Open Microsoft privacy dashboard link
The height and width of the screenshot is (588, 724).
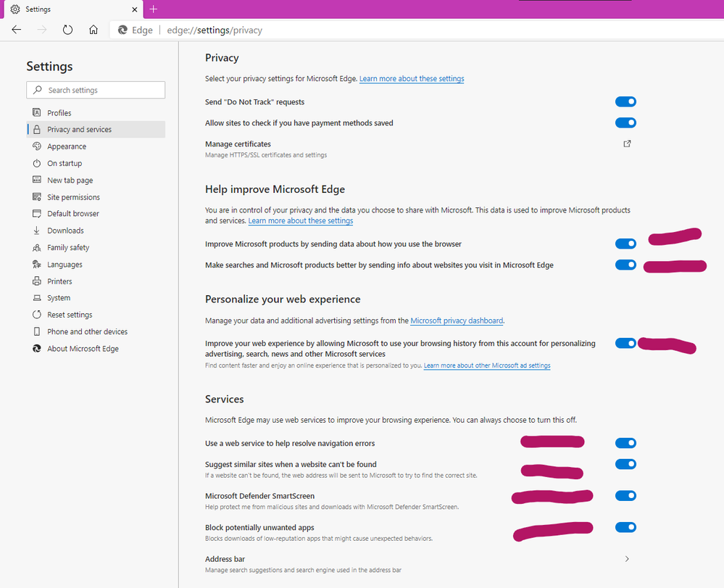pyautogui.click(x=457, y=320)
